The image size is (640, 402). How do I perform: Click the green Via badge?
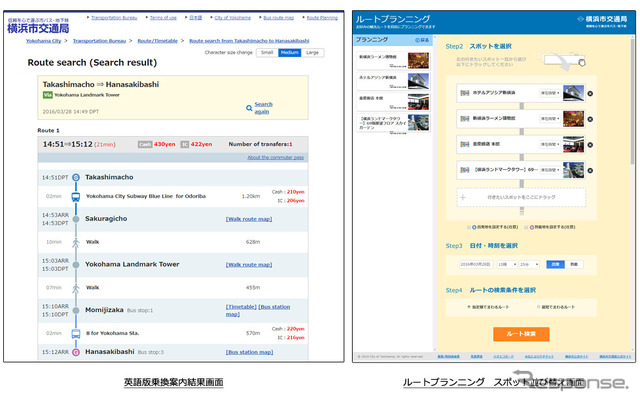coord(48,95)
